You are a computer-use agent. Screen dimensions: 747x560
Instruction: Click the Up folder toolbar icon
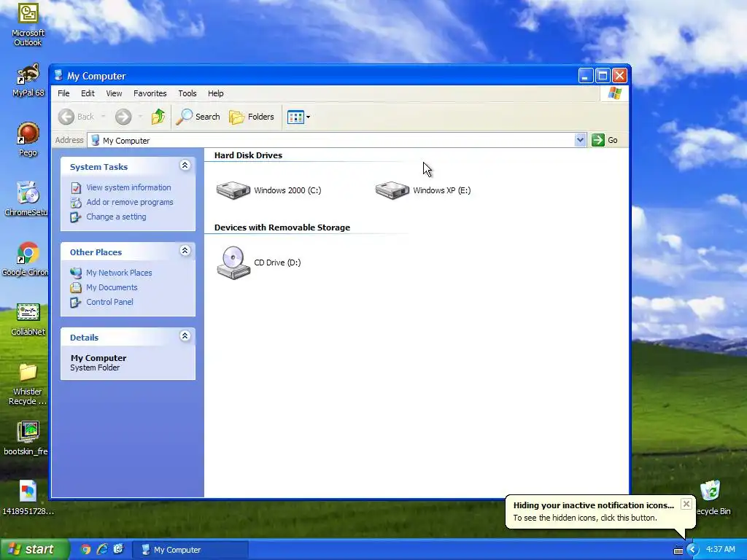coord(158,117)
